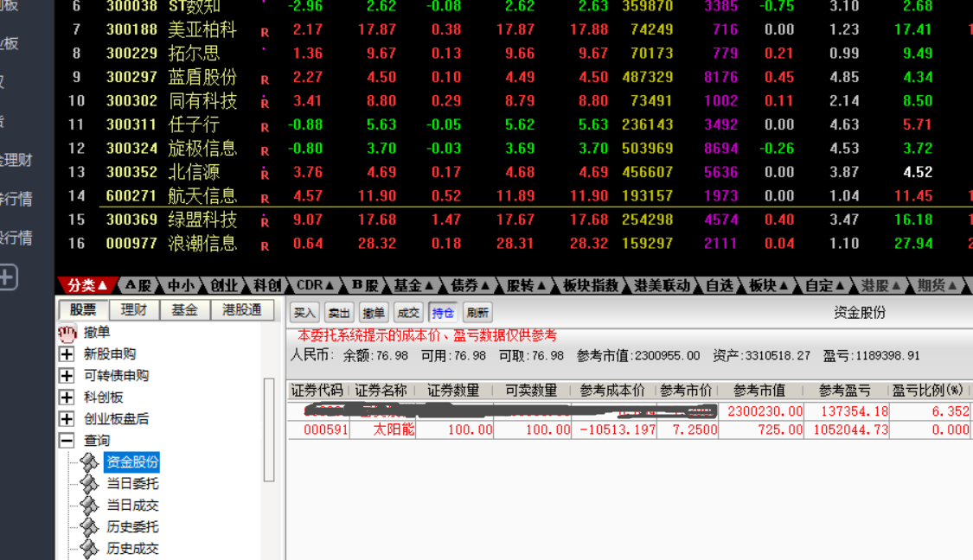This screenshot has height=560, width=973.
Task: Switch to the 港美联动 tab
Action: [x=662, y=285]
